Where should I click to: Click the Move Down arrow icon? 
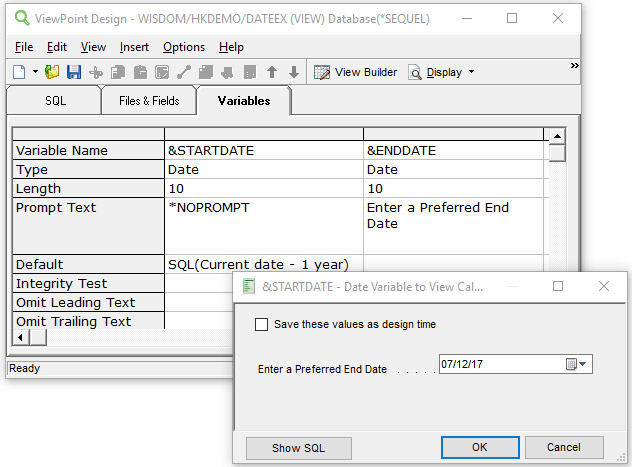(x=294, y=73)
